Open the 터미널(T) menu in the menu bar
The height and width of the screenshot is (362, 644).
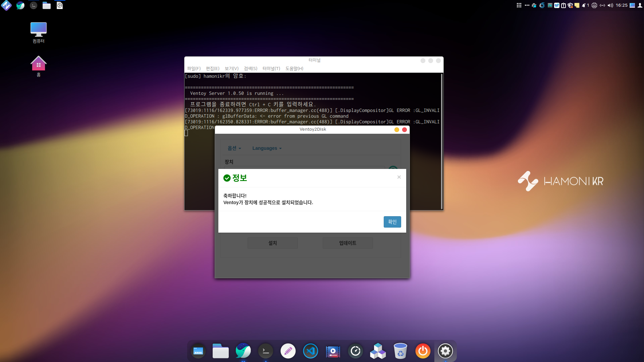[x=271, y=68]
